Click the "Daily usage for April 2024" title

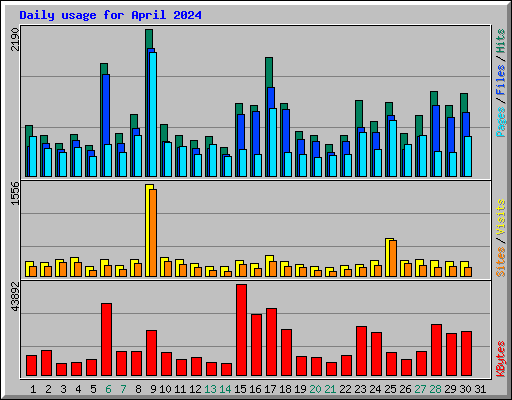point(110,15)
